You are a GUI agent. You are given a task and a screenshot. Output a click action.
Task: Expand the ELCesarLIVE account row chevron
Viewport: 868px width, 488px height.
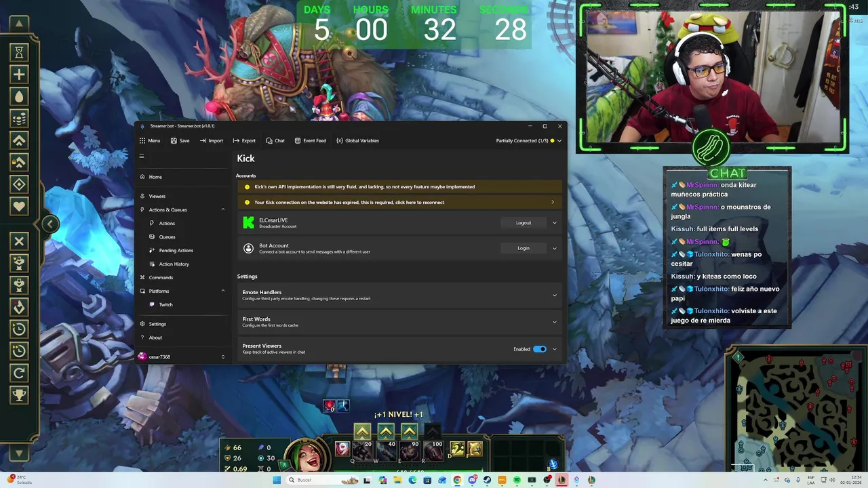pyautogui.click(x=554, y=222)
